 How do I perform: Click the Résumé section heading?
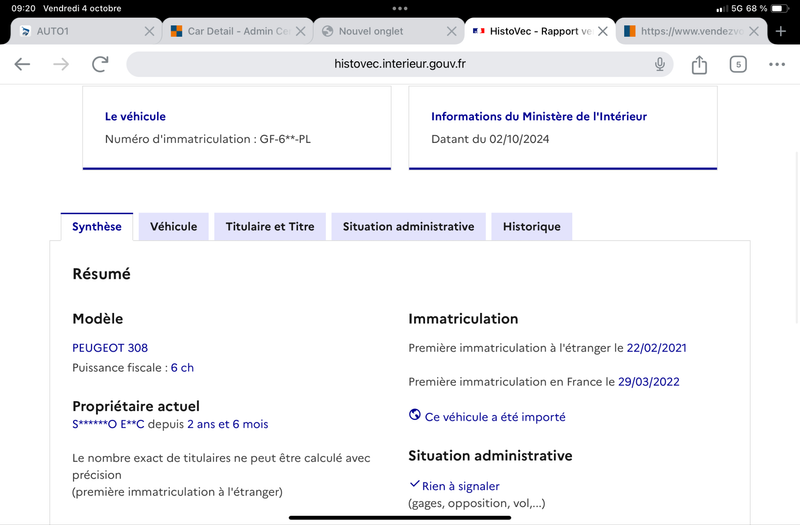pos(102,274)
